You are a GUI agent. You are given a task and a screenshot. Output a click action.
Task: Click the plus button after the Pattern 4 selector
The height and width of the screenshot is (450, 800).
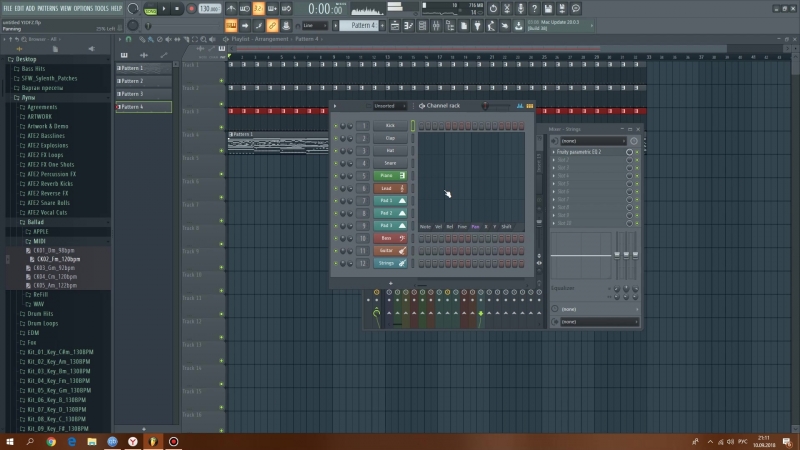[x=382, y=26]
